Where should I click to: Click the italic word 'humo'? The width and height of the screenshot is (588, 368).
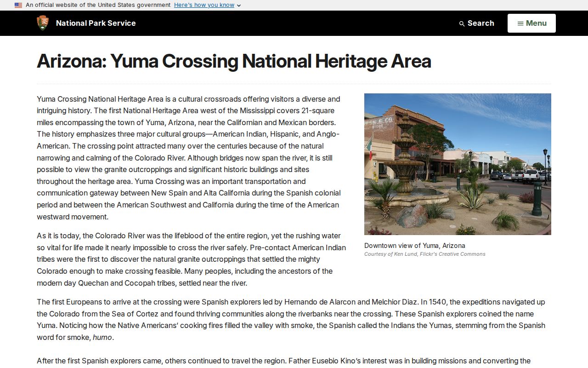(x=102, y=338)
